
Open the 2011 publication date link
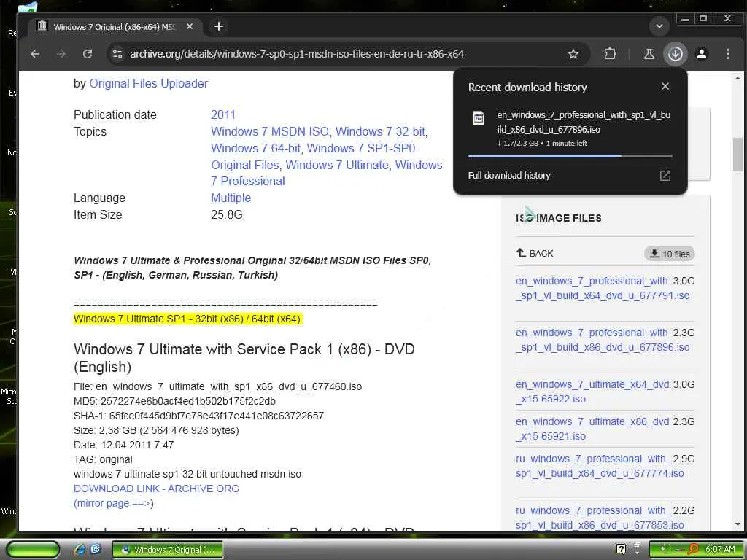tap(223, 114)
